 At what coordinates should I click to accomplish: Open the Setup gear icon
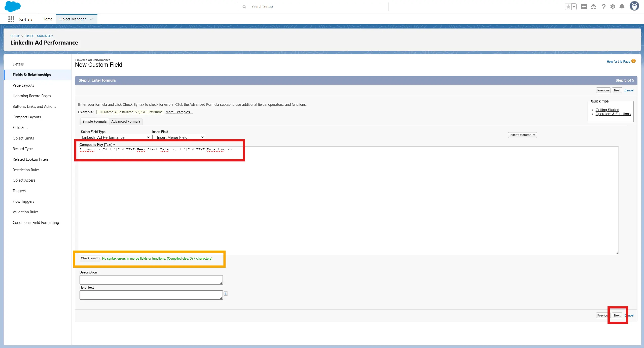click(x=613, y=7)
